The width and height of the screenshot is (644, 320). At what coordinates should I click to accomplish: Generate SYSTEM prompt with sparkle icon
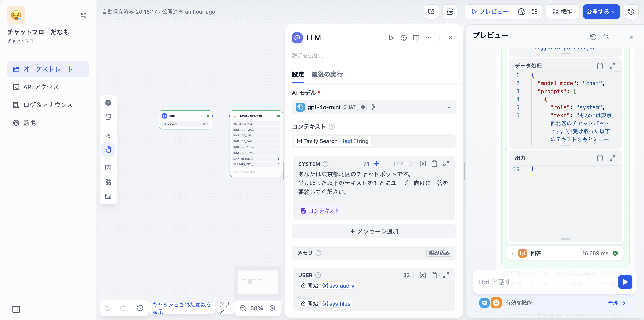[377, 164]
